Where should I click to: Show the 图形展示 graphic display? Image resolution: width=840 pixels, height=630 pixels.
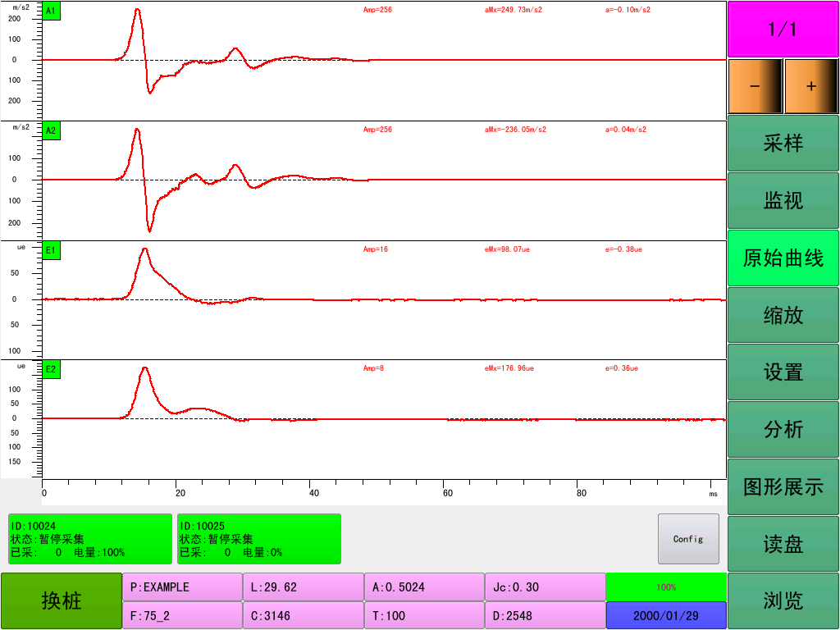[x=783, y=486]
